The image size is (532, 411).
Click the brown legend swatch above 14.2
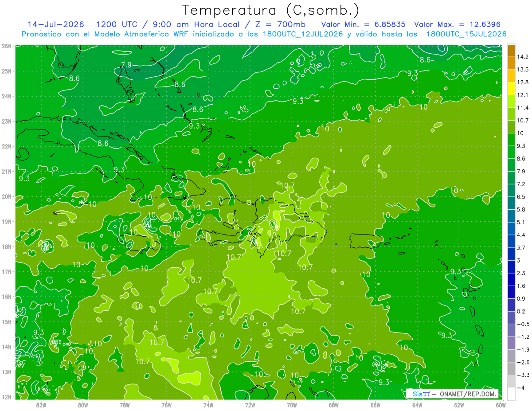[511, 51]
